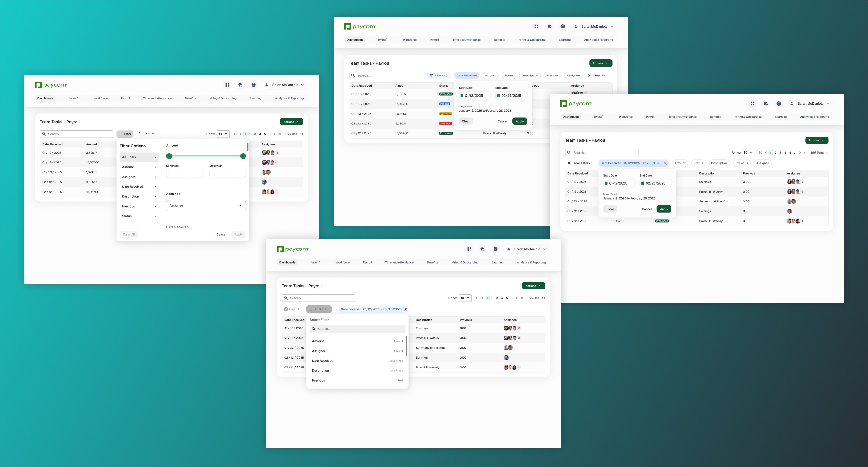Click the Filter Options panel vertical scrollbar
Viewport: 868px width, 467px height.
(248, 146)
